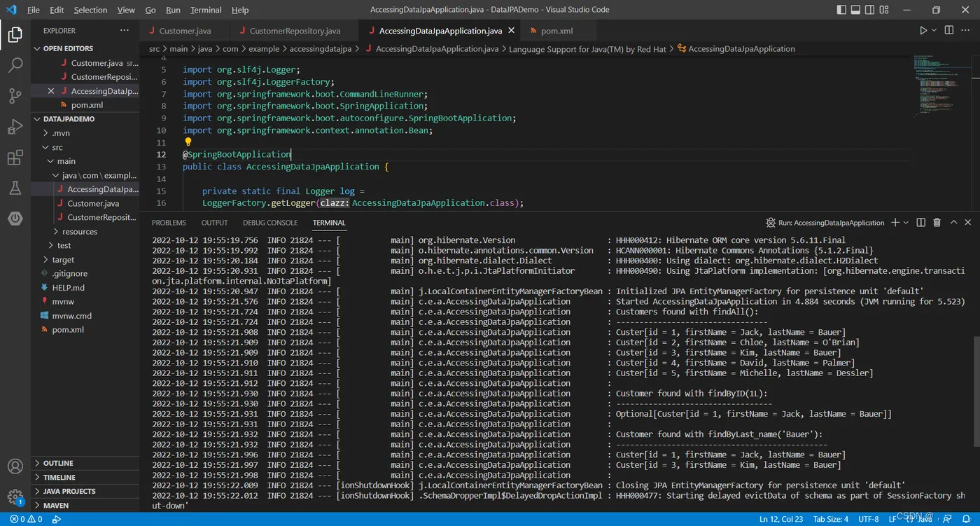
Task: Click Ln 12, Col 23 status item
Action: pos(782,519)
